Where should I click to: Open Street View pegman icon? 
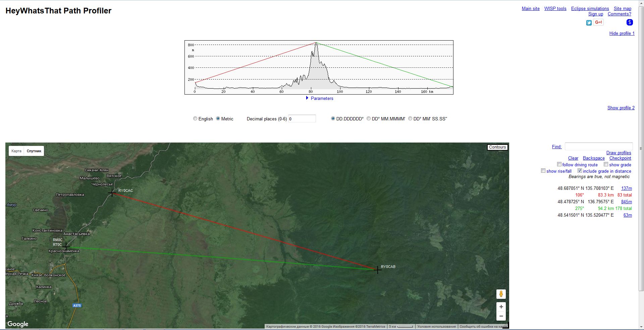click(x=501, y=294)
